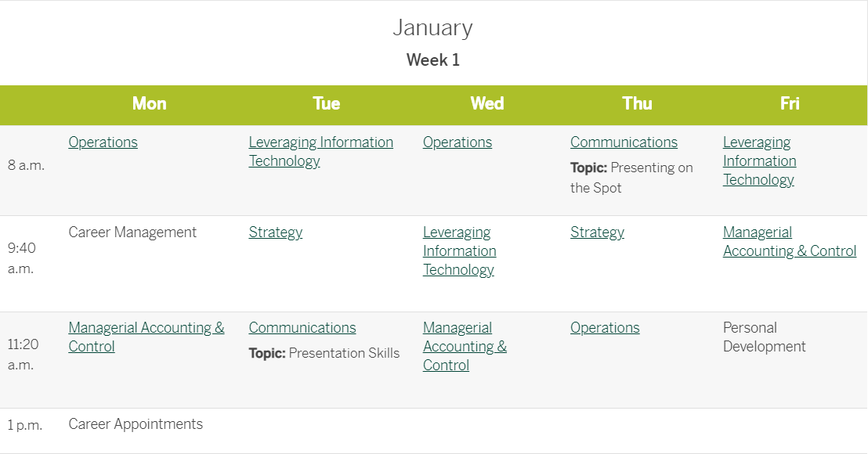Viewport: 868px width, 454px height.
Task: Open Friday 8 a.m. Leveraging Information Technology link
Action: click(760, 161)
